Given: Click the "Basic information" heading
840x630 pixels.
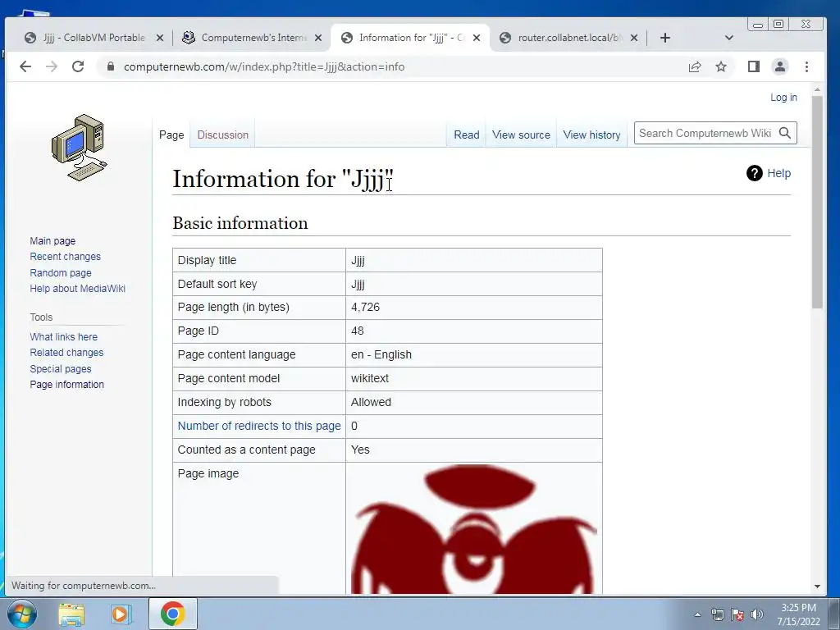Looking at the screenshot, I should (240, 223).
